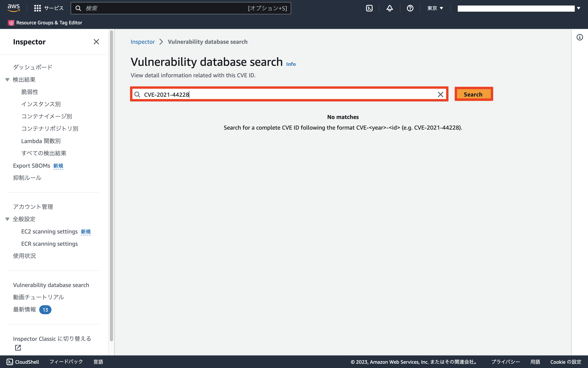
Task: Click the Search button
Action: 473,94
